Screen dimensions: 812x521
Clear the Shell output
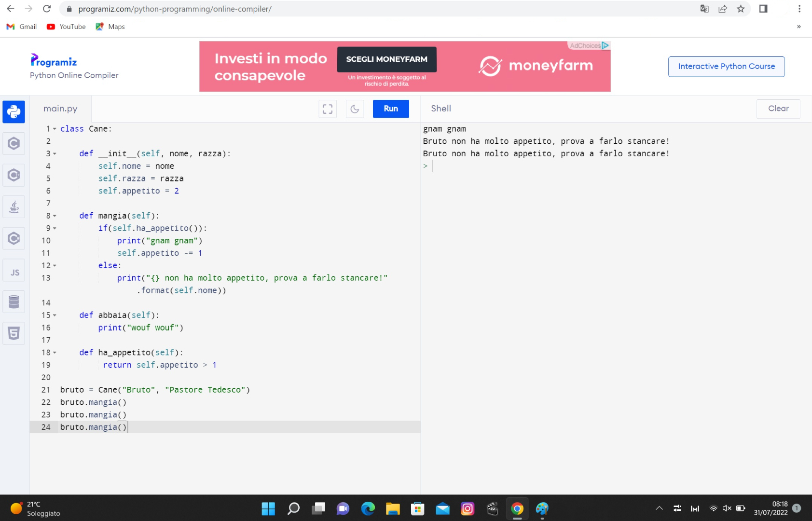(778, 109)
